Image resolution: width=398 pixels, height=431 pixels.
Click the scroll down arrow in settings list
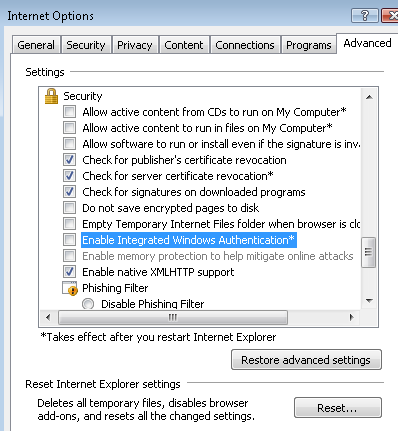coord(369,301)
